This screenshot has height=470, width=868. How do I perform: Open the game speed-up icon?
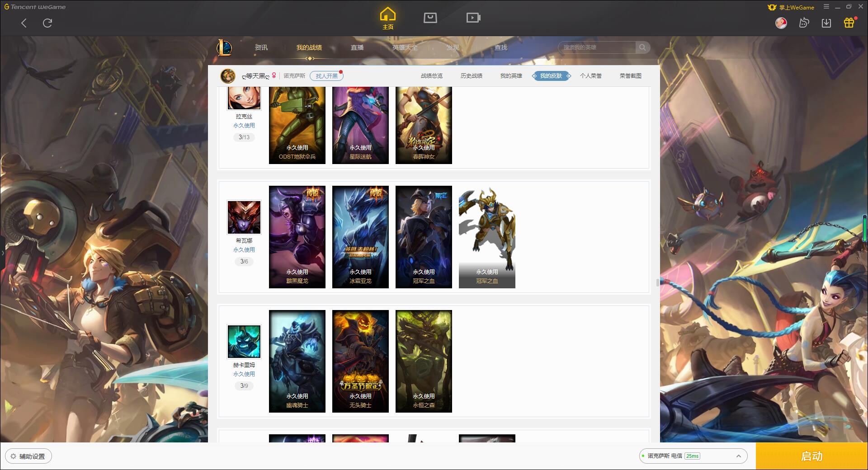pos(804,23)
